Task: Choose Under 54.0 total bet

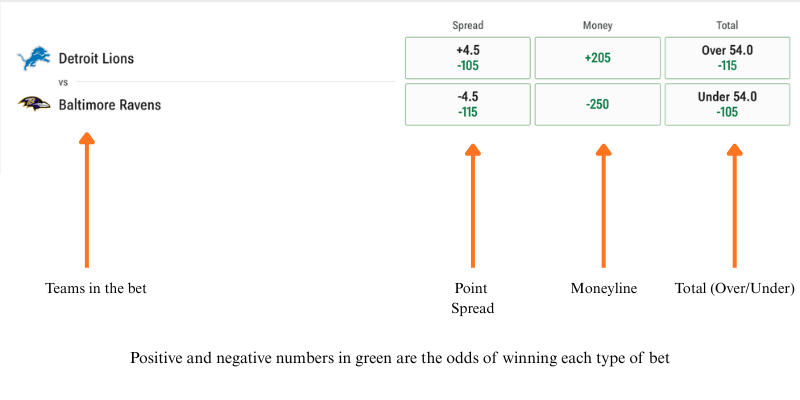Action: pyautogui.click(x=727, y=104)
